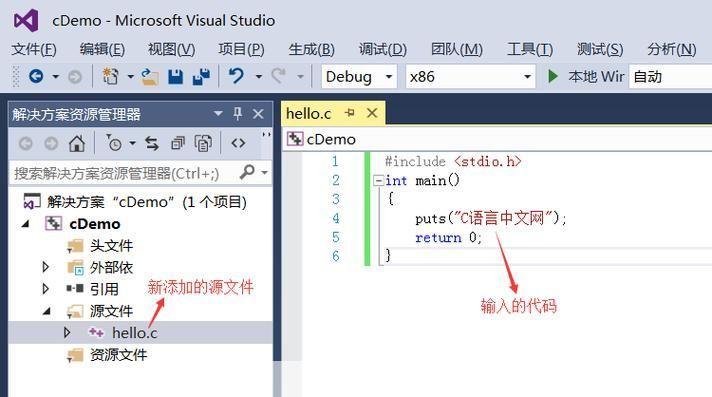
Task: Open the 调试(D) menu
Action: [382, 49]
